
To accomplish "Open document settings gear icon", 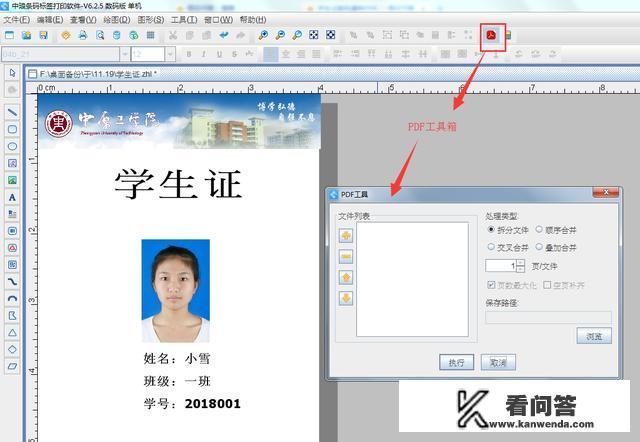I will (65, 36).
